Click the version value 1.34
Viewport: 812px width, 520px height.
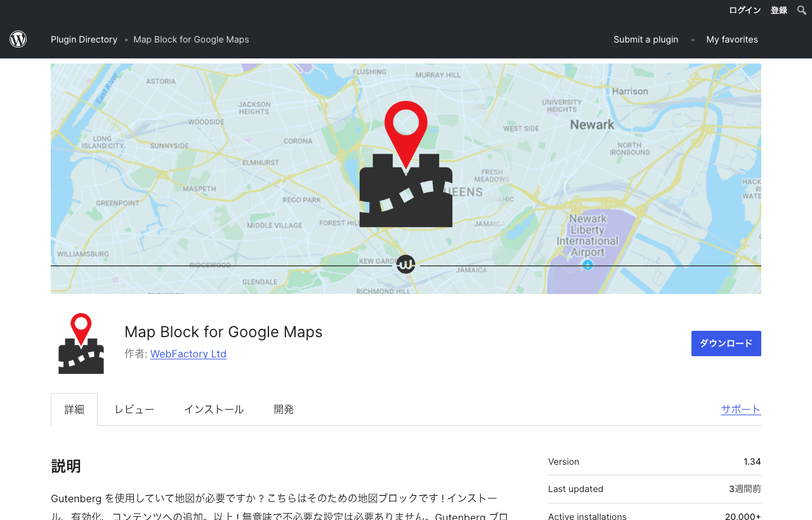752,462
